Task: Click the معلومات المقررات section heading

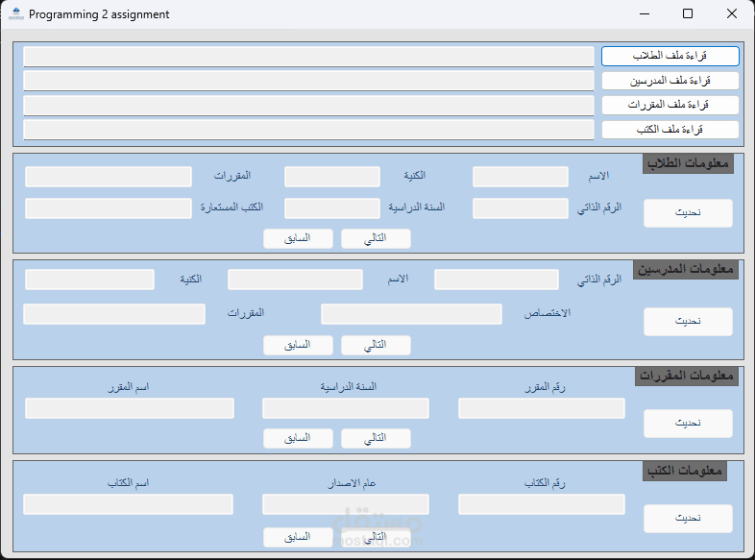Action: 687,376
